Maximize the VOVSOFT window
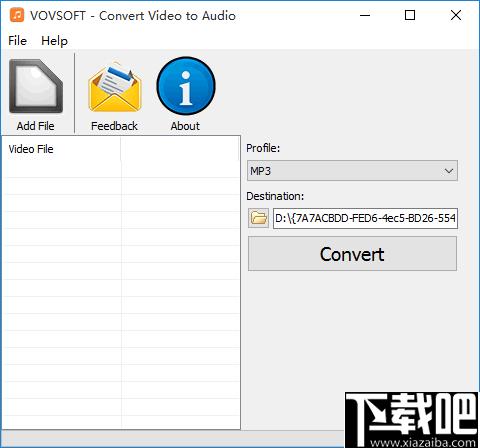480x448 pixels. coord(410,15)
